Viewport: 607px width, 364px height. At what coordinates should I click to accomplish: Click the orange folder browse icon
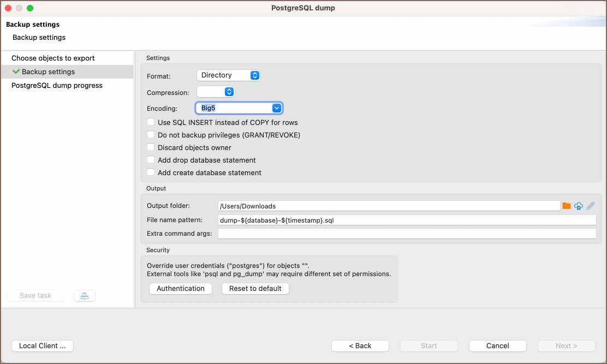pyautogui.click(x=567, y=206)
